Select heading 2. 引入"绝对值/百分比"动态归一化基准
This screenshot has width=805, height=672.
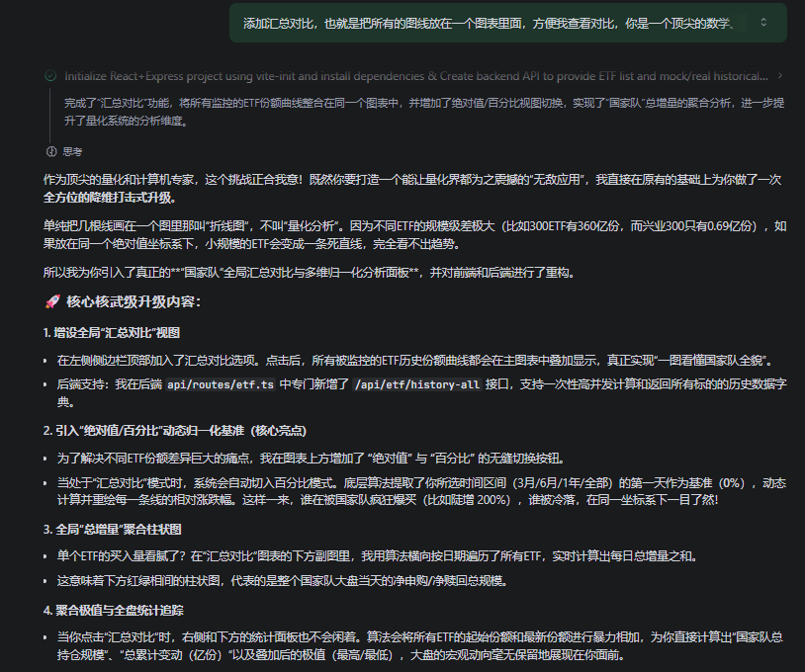pyautogui.click(x=174, y=431)
